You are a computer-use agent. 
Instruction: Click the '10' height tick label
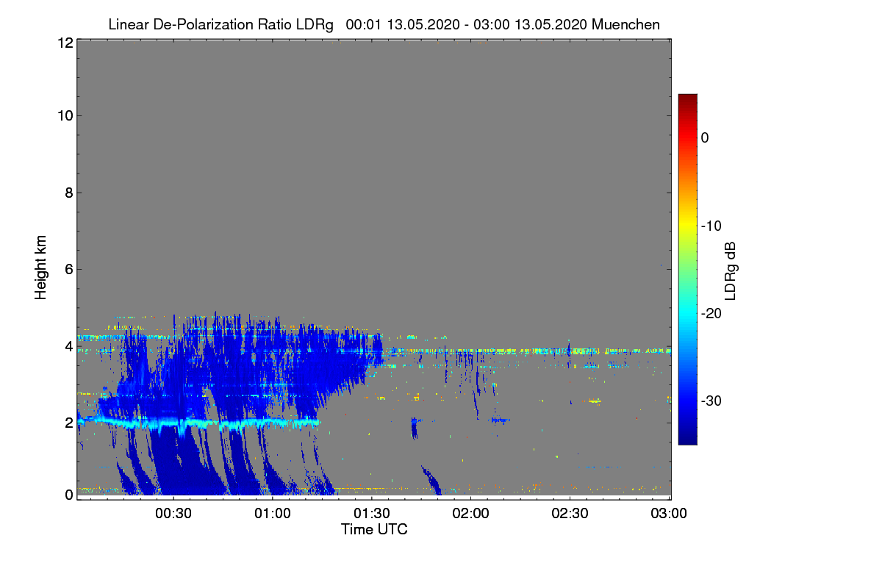point(64,115)
